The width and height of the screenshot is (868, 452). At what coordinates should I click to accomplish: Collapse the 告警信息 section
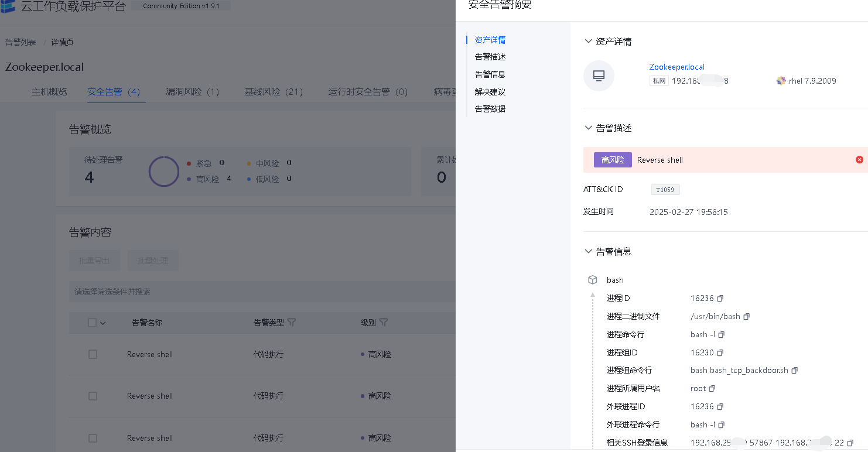(589, 252)
